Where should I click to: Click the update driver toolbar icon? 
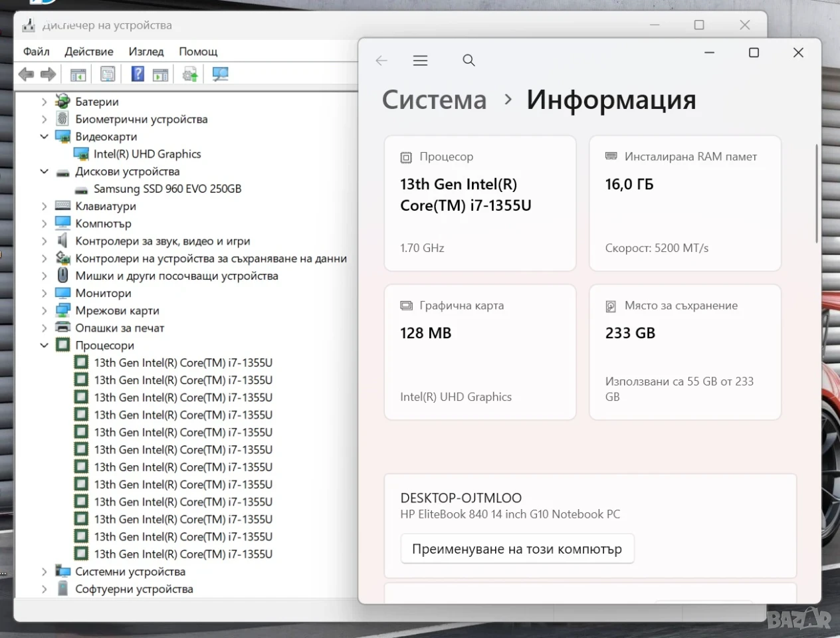(x=190, y=74)
